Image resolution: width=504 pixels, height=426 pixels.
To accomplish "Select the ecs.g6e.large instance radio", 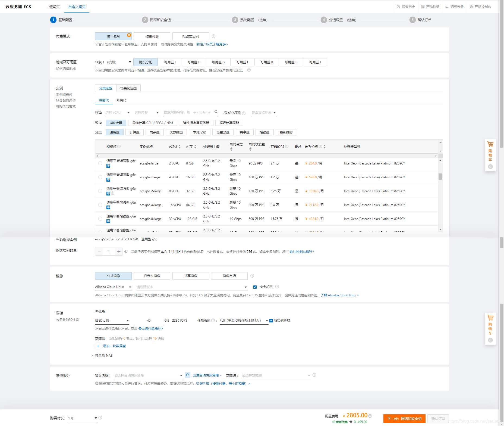I will (x=100, y=163).
